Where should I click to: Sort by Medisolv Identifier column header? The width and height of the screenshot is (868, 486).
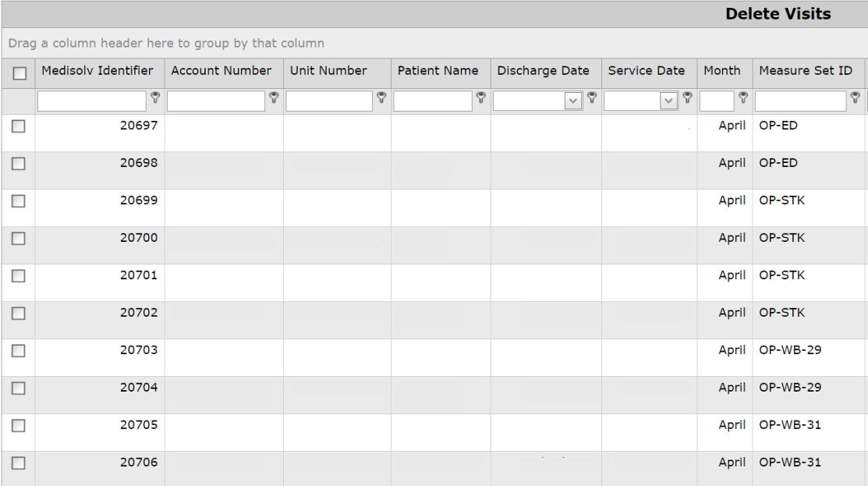[x=97, y=71]
